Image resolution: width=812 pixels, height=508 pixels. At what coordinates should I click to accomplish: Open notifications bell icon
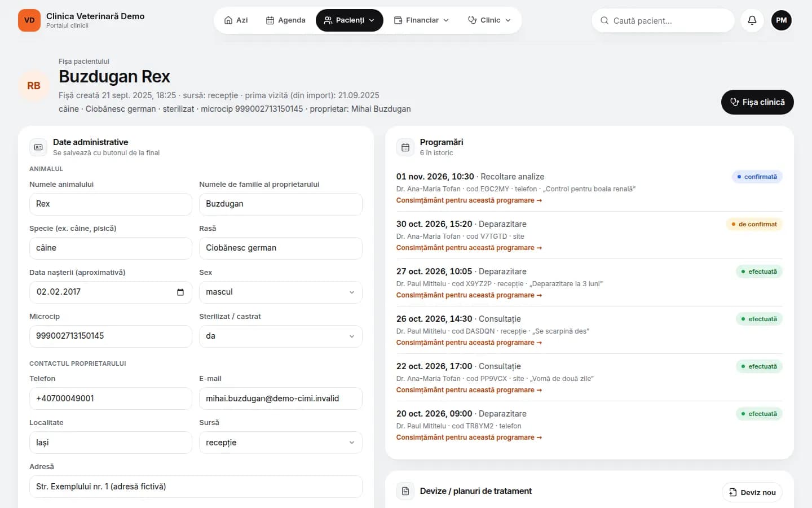point(752,20)
